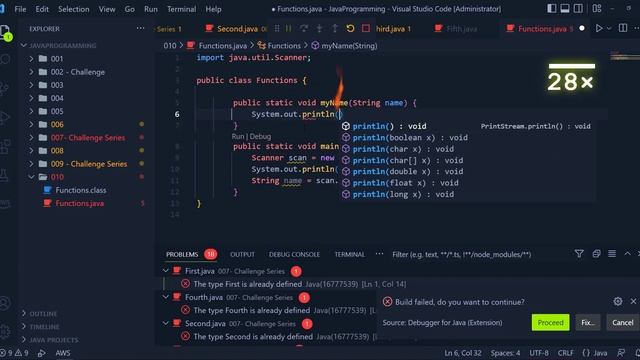The width and height of the screenshot is (640, 360).
Task: Click Step Out debug icon
Action: point(335,28)
